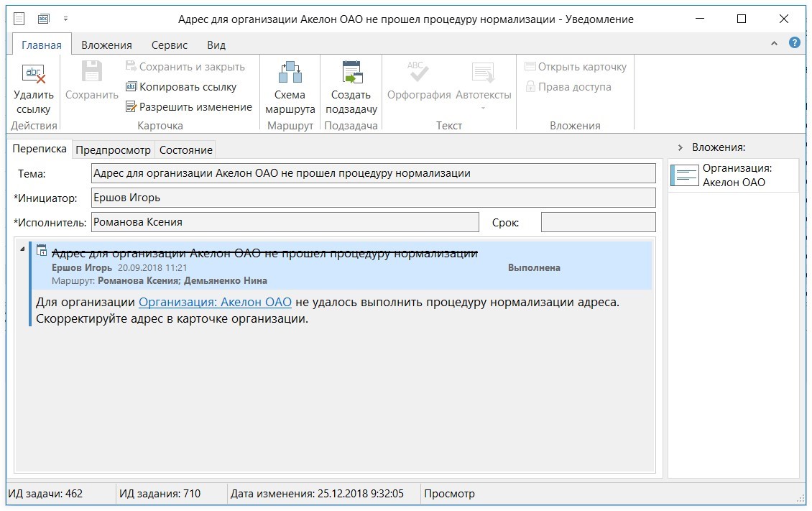Select the strikethrough message subject line
The height and width of the screenshot is (511, 812).
tap(264, 253)
